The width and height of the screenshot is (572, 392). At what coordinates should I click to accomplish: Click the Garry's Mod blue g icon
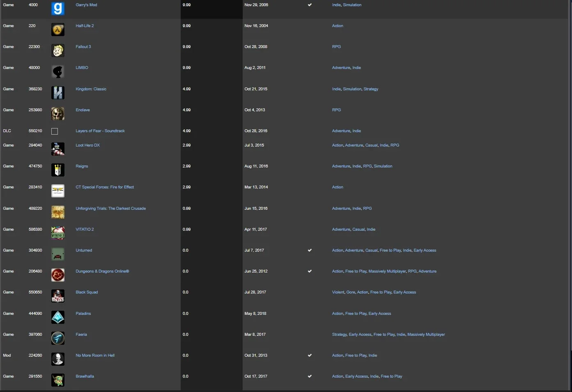click(x=58, y=9)
